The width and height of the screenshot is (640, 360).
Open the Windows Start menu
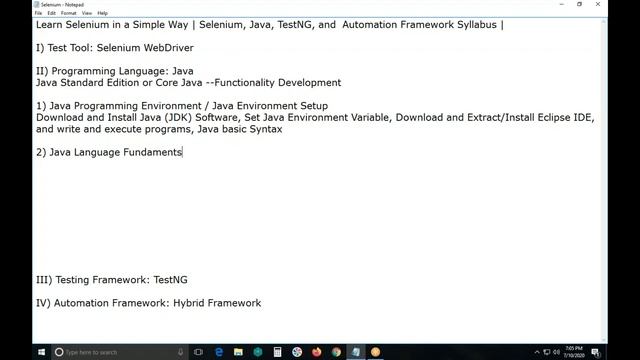(42, 352)
